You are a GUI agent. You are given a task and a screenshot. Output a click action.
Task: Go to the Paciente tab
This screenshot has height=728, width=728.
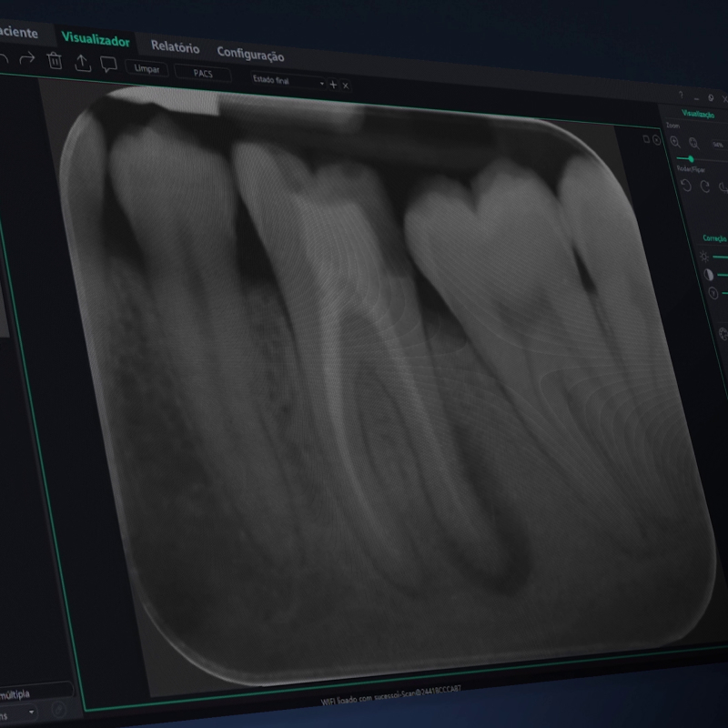click(18, 33)
